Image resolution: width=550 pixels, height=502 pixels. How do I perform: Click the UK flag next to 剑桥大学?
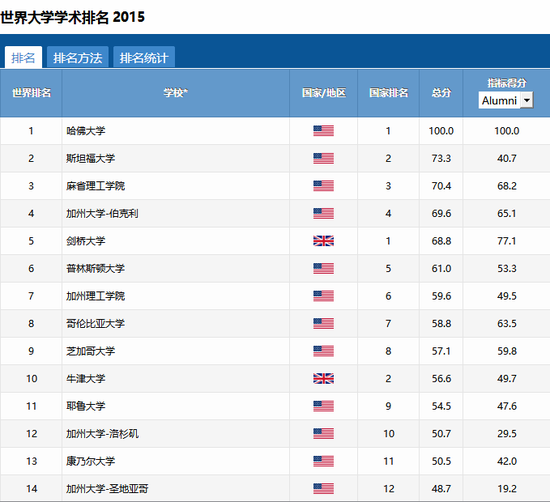coord(323,241)
